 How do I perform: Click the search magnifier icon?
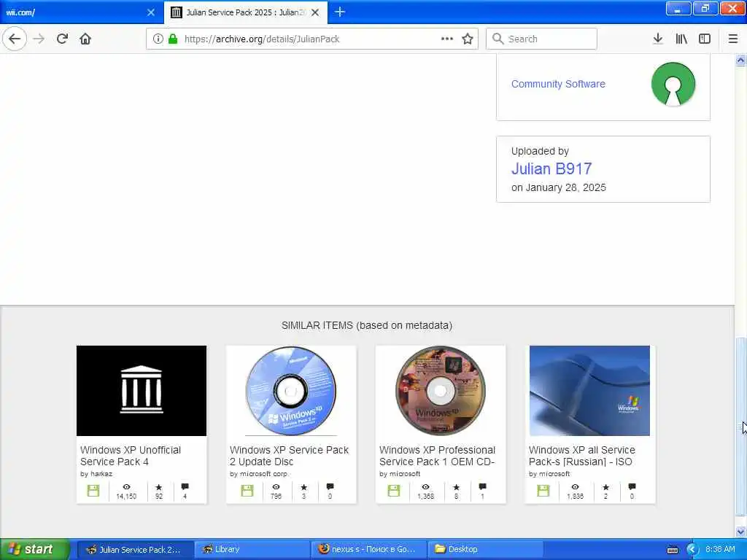coord(498,39)
